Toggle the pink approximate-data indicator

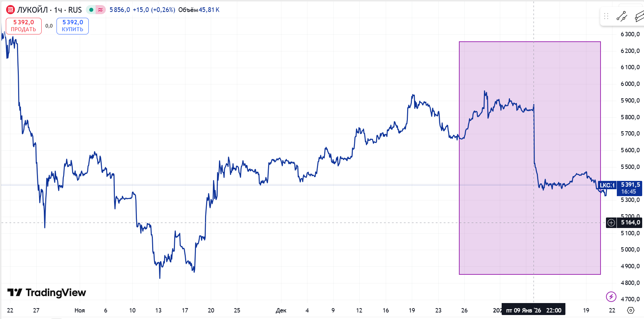(x=100, y=10)
